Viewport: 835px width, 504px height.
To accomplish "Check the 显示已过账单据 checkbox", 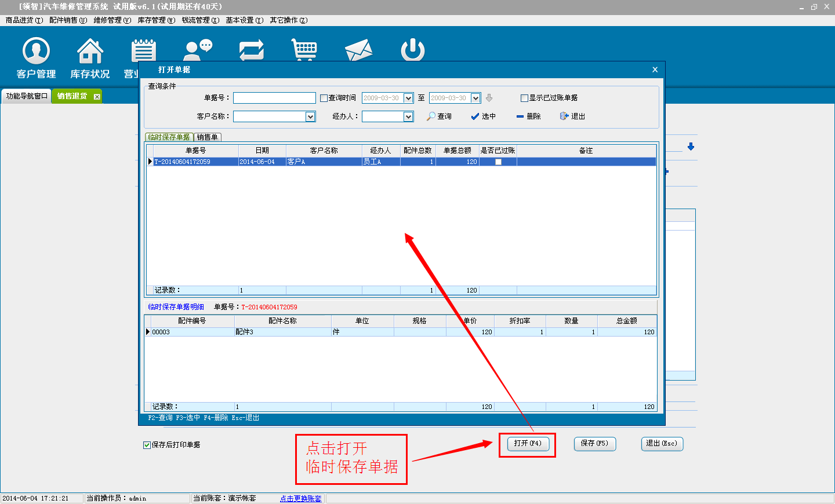I will [524, 98].
